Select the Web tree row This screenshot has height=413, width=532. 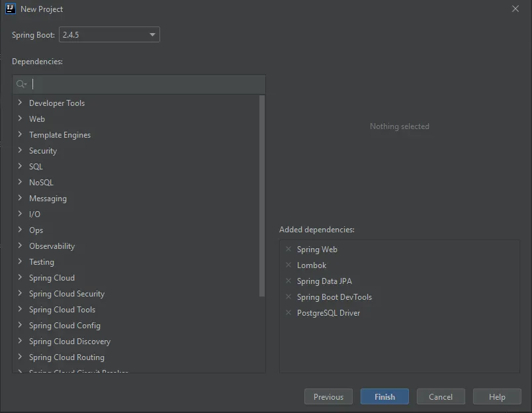pos(136,118)
